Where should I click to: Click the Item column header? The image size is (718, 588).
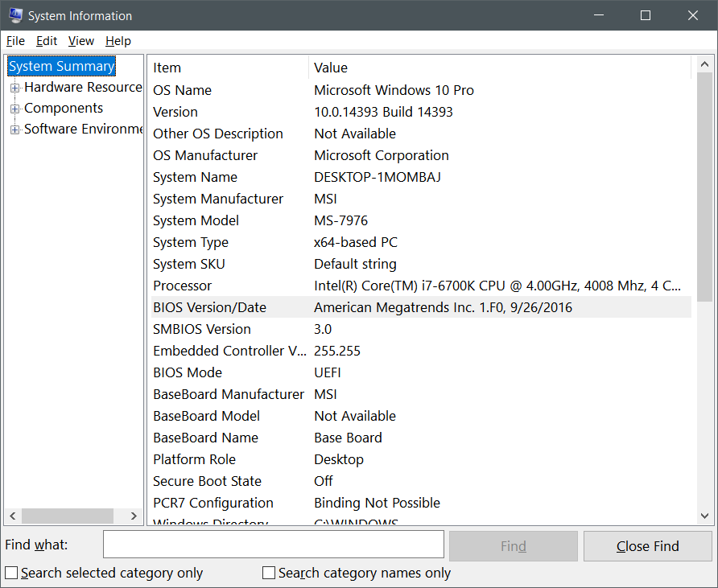tap(229, 68)
